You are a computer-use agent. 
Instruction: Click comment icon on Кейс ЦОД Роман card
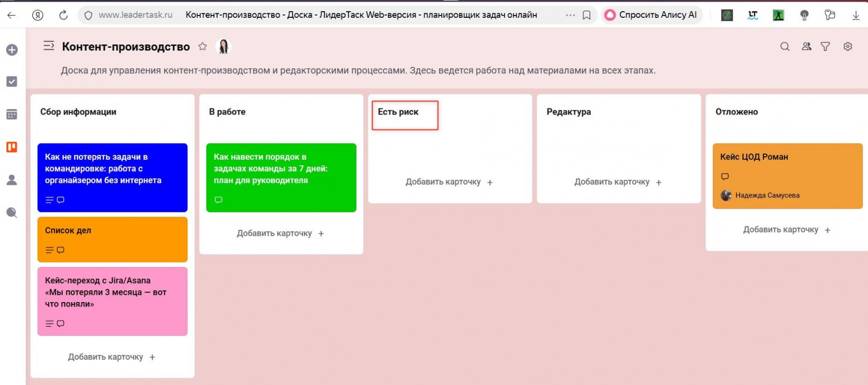point(725,176)
